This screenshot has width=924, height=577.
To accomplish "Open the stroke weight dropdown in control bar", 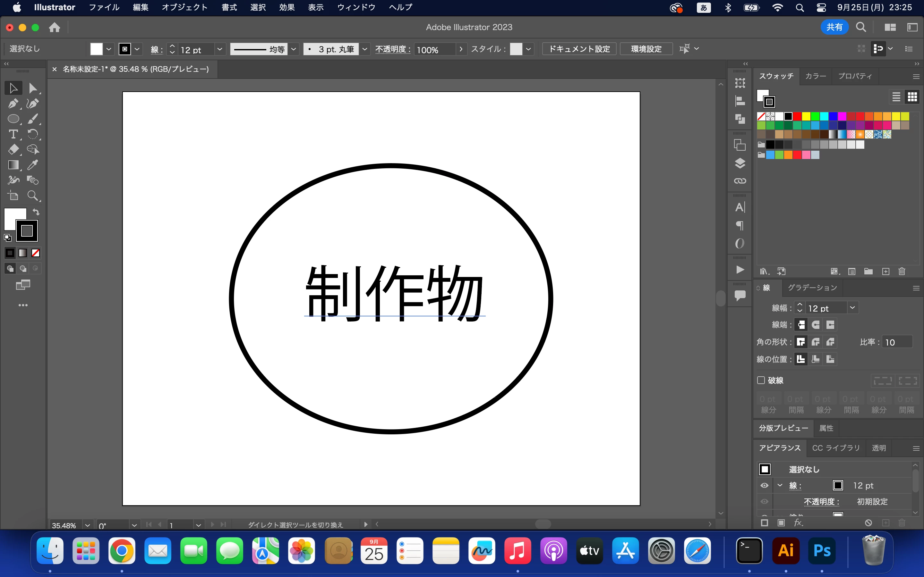I will [x=219, y=49].
